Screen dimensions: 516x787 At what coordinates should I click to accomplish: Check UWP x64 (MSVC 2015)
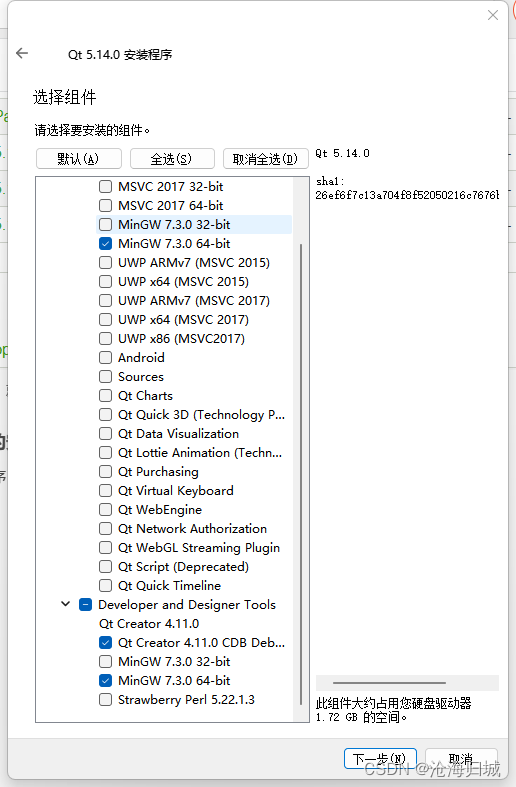[105, 282]
